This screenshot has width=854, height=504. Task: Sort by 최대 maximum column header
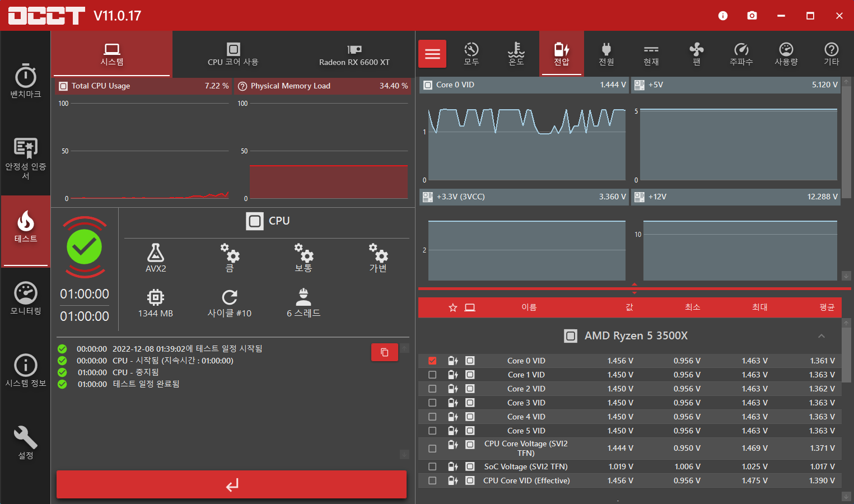coord(760,307)
